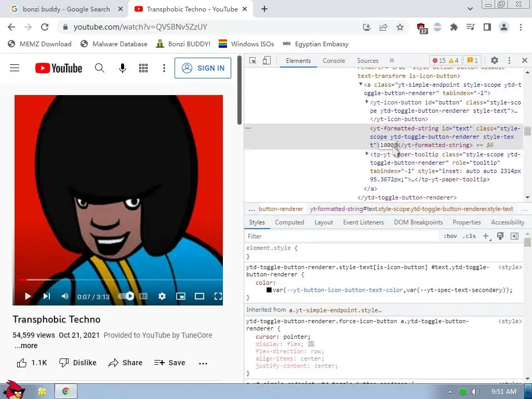
Task: Click the 1000B text edit field
Action: pos(388,145)
